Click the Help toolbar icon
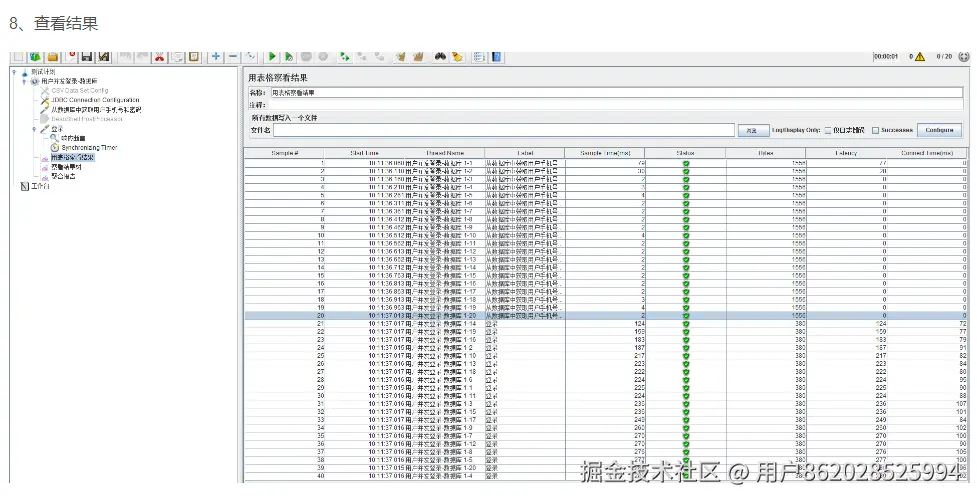This screenshot has width=977, height=501. tap(496, 57)
